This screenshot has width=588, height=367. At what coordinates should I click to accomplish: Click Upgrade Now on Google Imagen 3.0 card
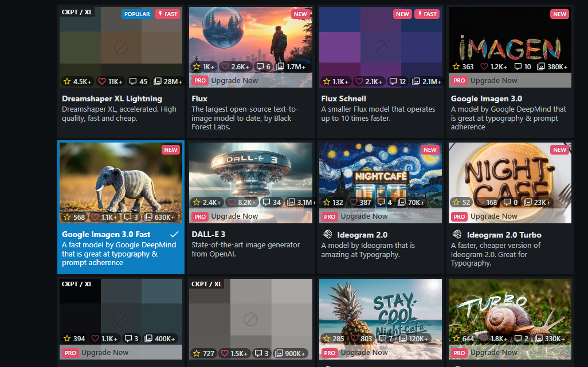click(x=494, y=81)
